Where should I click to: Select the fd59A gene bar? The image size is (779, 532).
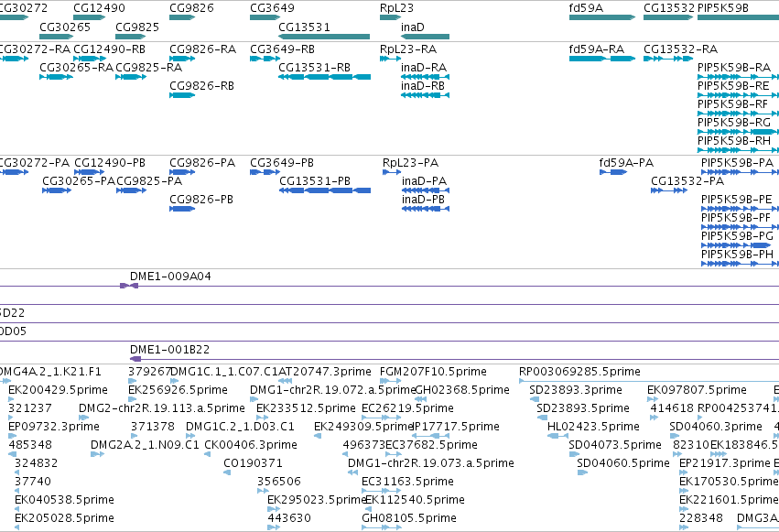[602, 17]
